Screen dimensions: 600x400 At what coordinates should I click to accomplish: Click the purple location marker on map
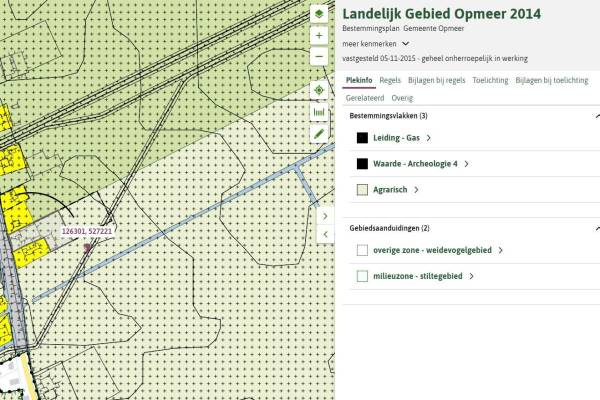click(x=88, y=248)
